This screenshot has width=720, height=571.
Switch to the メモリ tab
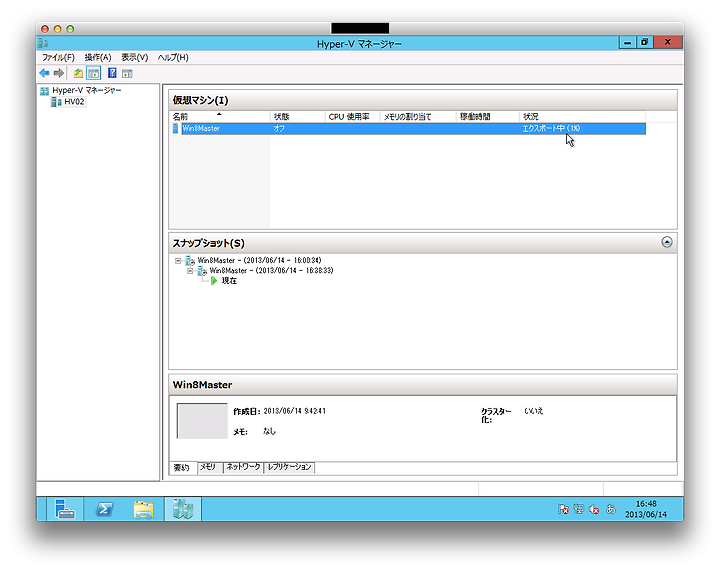tap(208, 467)
